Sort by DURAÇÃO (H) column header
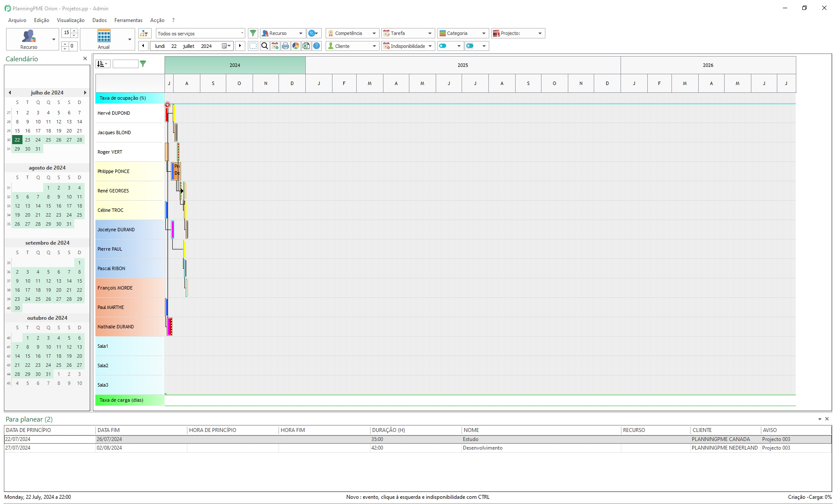Screen dimensions: 836x504 coord(416,430)
